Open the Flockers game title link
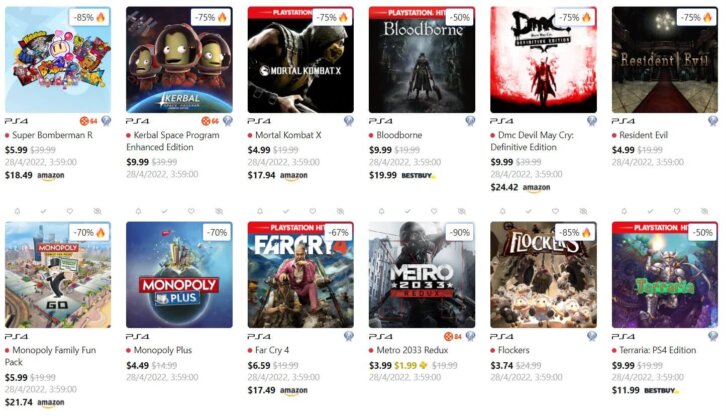The image size is (726, 420). pos(513,350)
